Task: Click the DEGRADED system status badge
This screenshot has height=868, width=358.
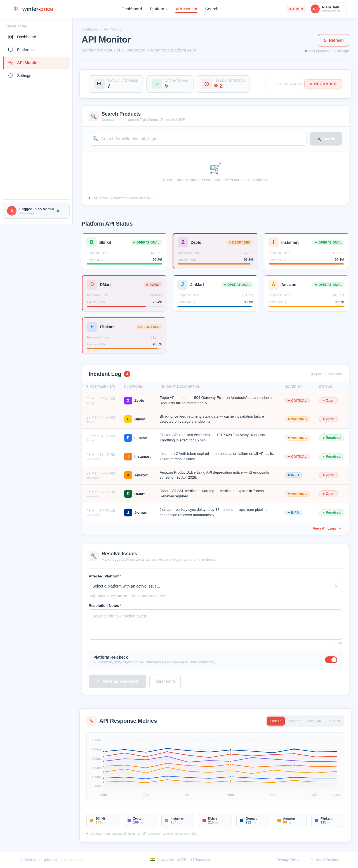Action: click(x=323, y=84)
